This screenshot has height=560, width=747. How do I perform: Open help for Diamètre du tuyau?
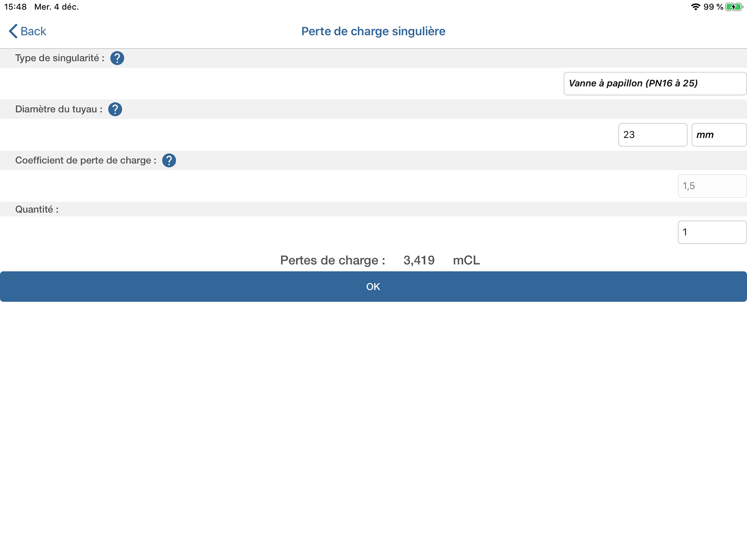click(115, 109)
